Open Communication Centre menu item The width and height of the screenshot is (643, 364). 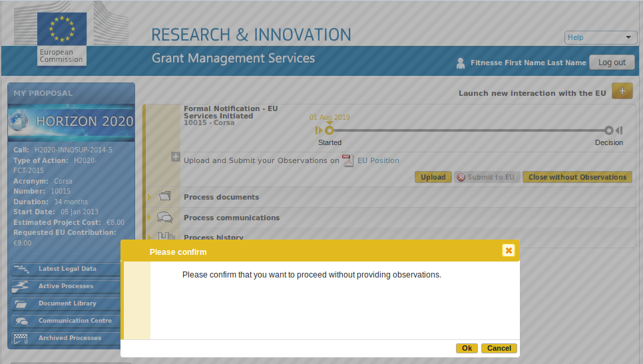pos(67,321)
